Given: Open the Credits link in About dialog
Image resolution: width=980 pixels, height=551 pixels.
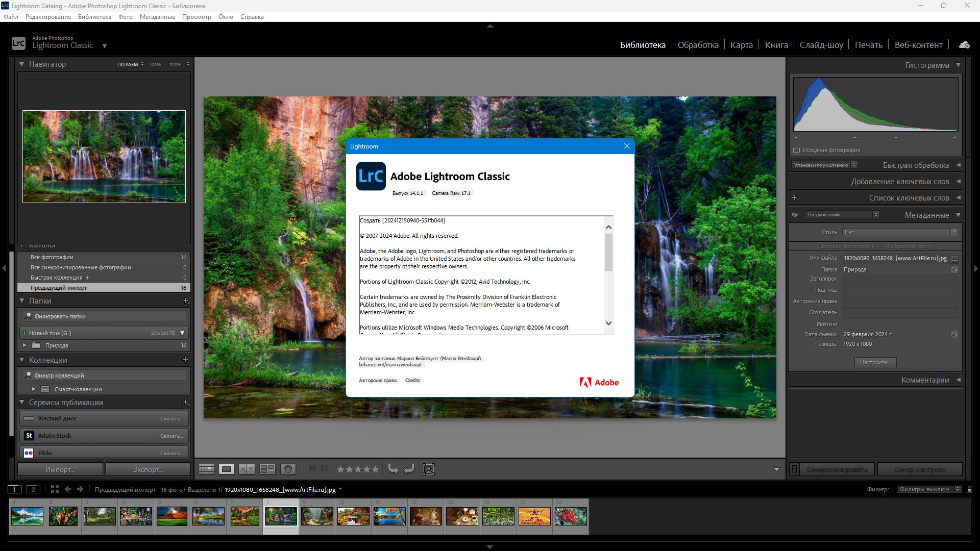Looking at the screenshot, I should [x=412, y=381].
